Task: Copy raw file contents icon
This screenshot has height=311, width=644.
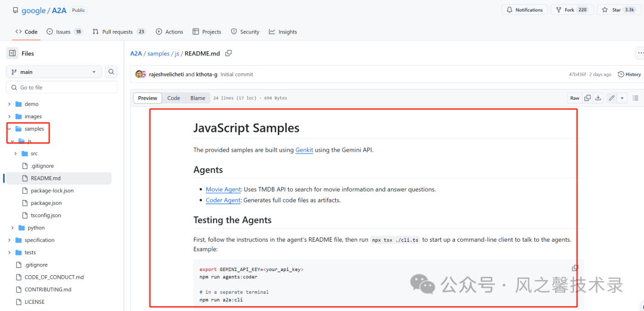Action: tap(588, 98)
